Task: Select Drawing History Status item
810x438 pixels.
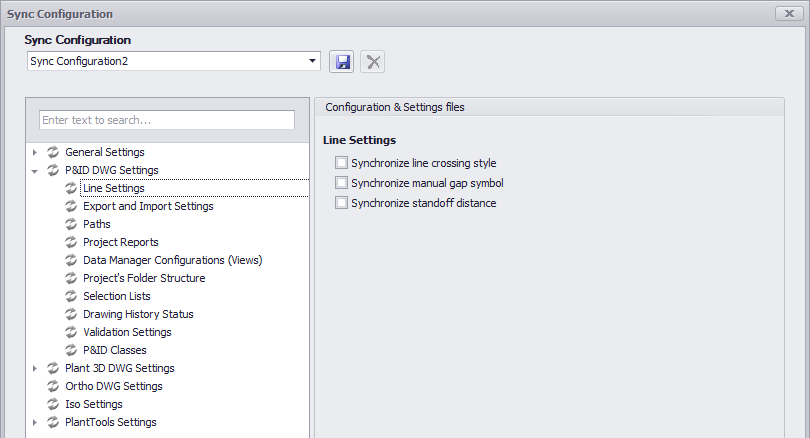Action: click(x=138, y=314)
